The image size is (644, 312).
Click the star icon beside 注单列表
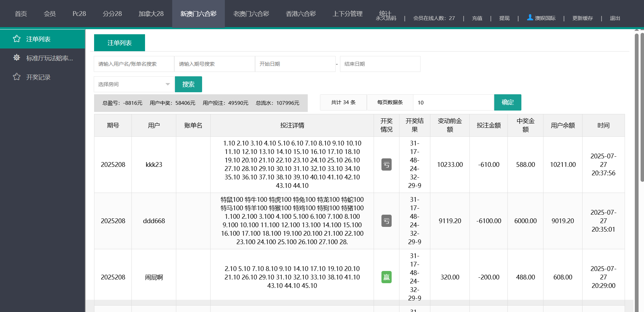pos(17,39)
